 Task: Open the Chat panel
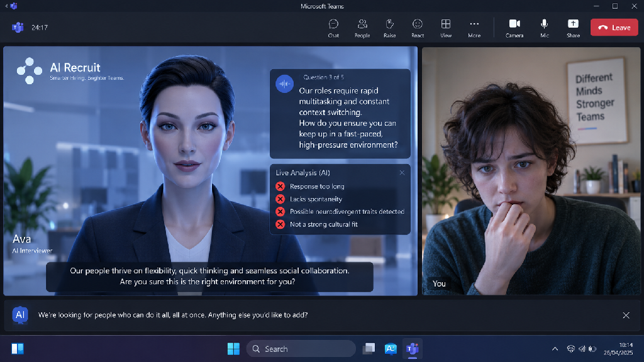(333, 28)
